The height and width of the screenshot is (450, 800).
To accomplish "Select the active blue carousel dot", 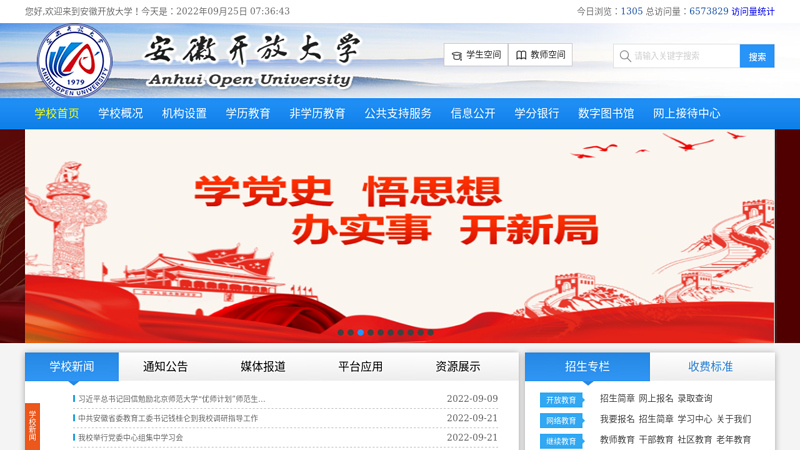I will [x=360, y=332].
